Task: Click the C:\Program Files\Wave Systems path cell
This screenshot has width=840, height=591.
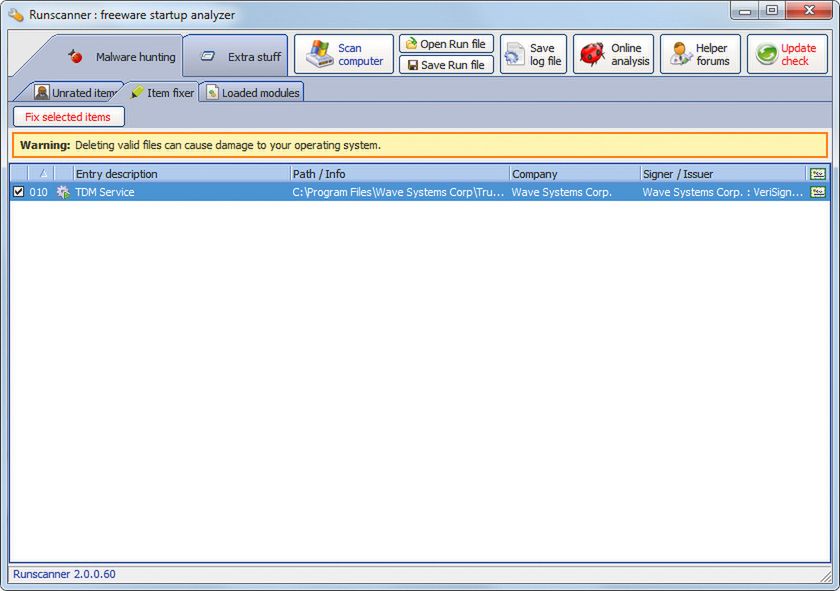Action: (x=398, y=192)
